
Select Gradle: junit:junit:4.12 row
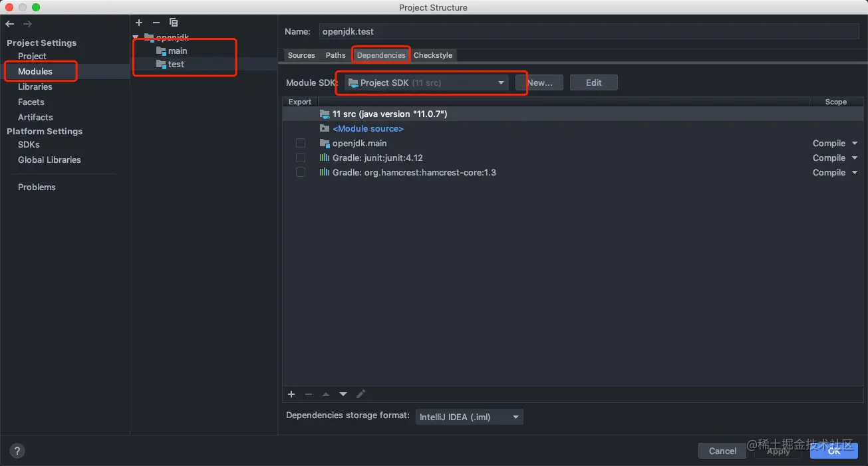click(572, 158)
